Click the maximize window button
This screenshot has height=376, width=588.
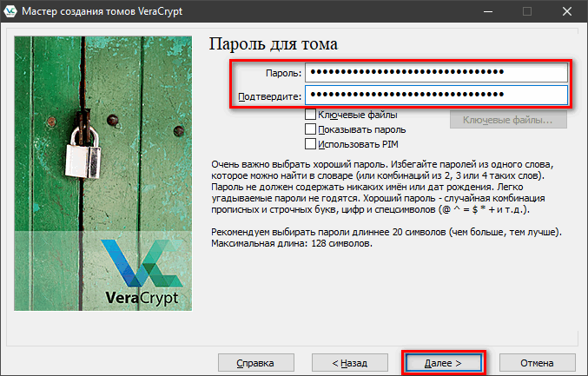pyautogui.click(x=526, y=12)
